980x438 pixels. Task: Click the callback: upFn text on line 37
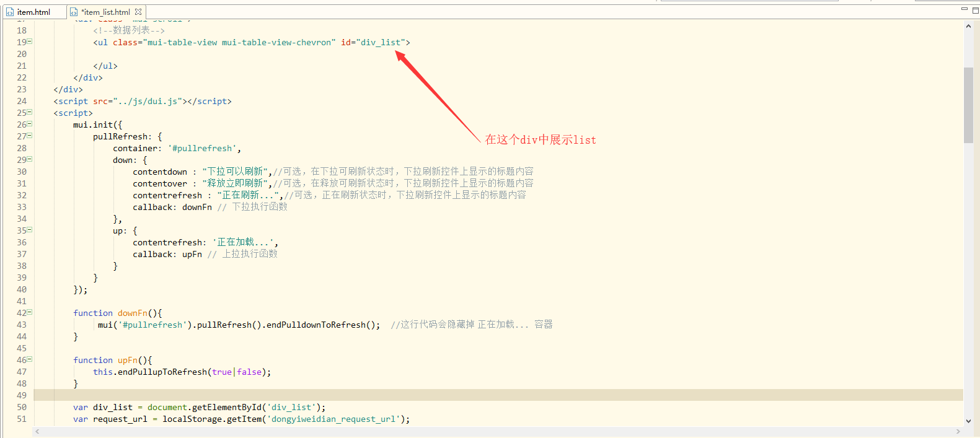[167, 254]
